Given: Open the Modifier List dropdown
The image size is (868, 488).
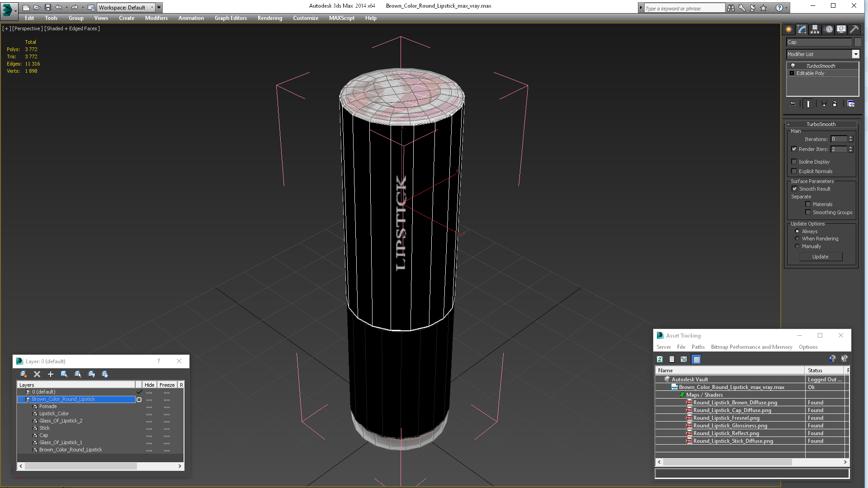Looking at the screenshot, I should coord(855,54).
